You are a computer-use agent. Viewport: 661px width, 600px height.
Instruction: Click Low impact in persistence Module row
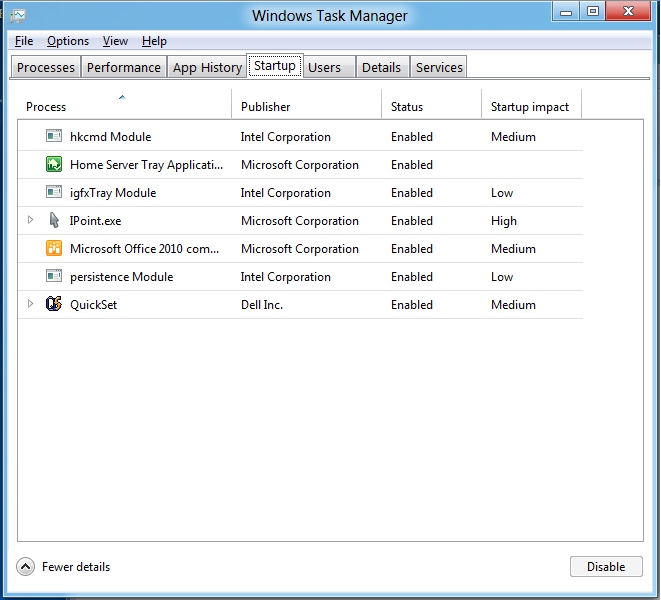502,277
